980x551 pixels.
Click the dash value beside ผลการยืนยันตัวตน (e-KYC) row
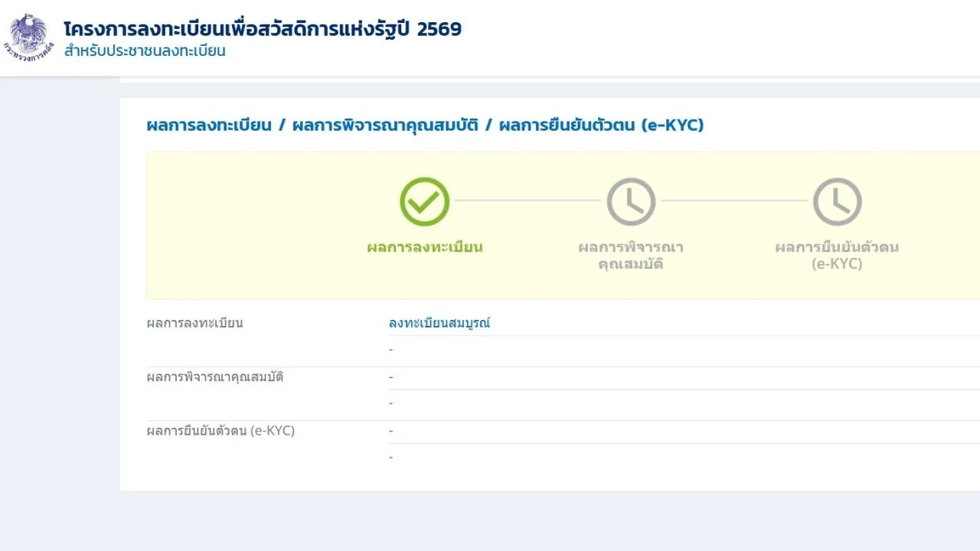tap(391, 431)
